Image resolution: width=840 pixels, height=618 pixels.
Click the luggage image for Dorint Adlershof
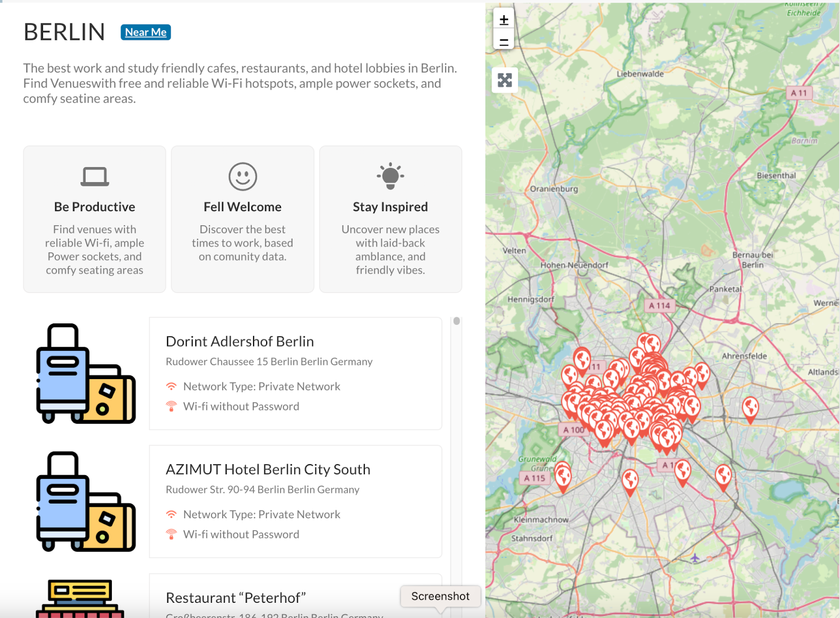click(x=86, y=373)
